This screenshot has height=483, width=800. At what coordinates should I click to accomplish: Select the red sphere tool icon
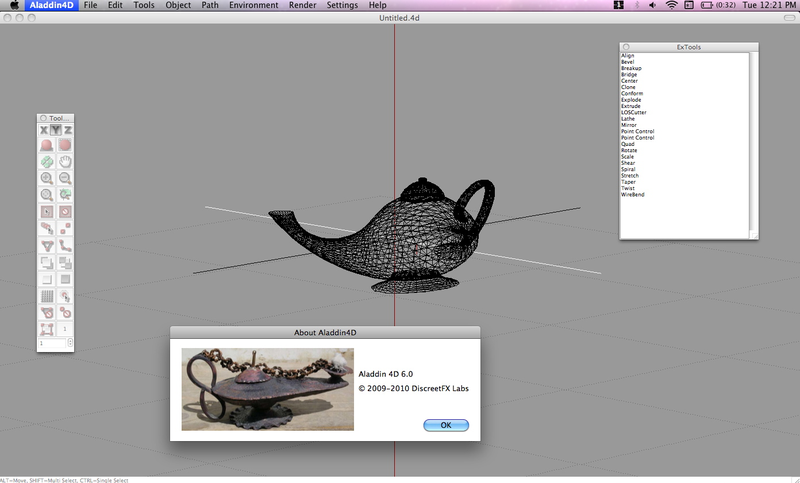[47, 145]
